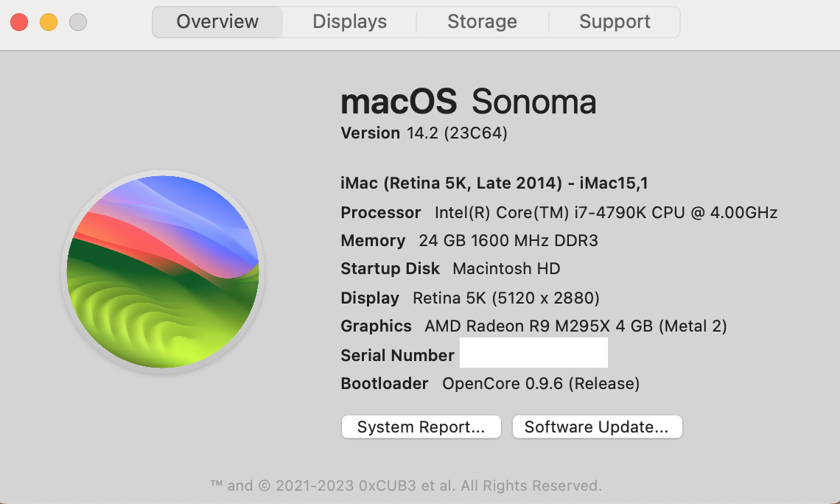This screenshot has height=504, width=840.
Task: Close the window with the red button
Action: click(x=19, y=22)
